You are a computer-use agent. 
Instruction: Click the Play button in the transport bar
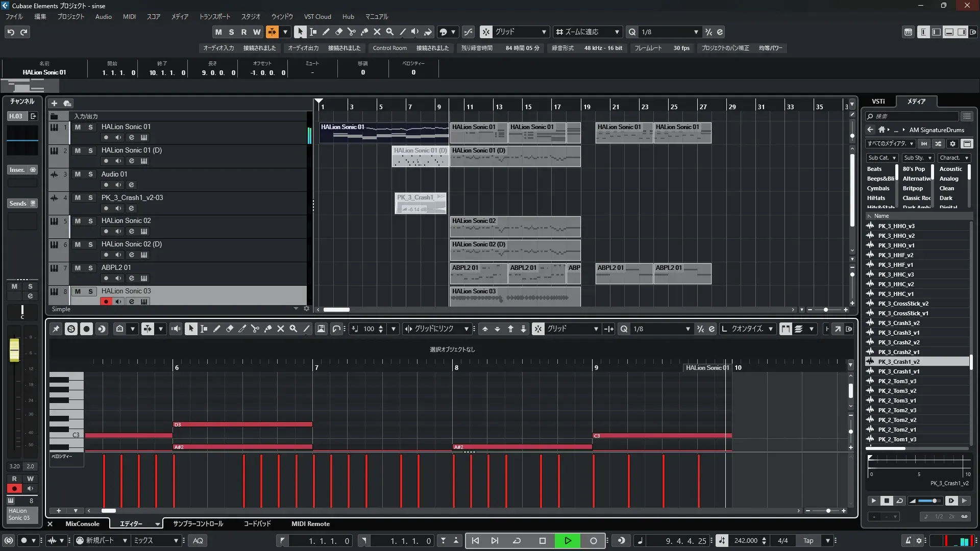pos(568,541)
